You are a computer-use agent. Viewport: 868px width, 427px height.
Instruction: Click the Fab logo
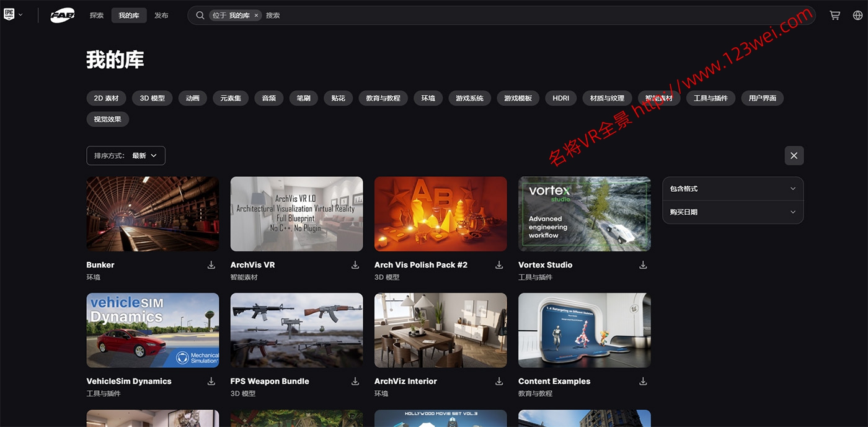pyautogui.click(x=62, y=16)
